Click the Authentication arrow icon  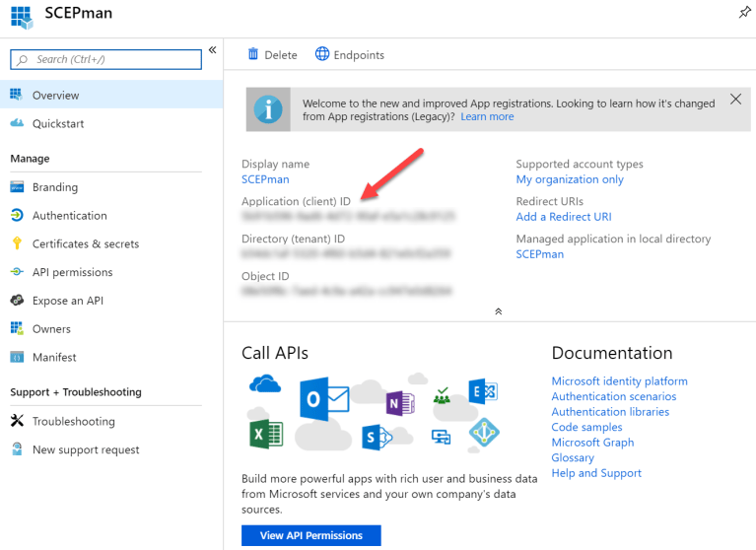(17, 215)
